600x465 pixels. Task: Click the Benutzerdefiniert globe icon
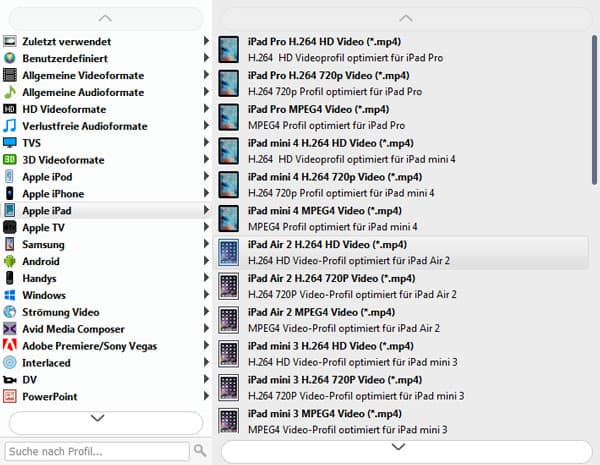pyautogui.click(x=10, y=58)
